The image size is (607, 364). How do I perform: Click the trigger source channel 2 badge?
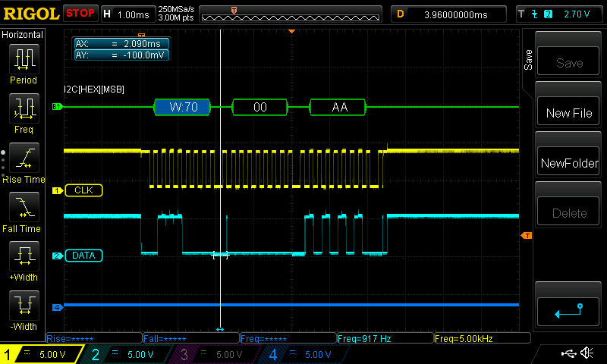coord(548,14)
